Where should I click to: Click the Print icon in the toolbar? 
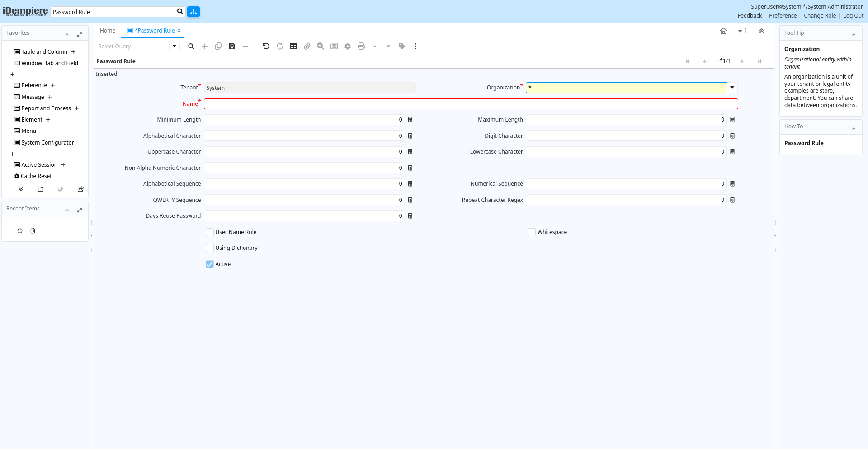[361, 47]
